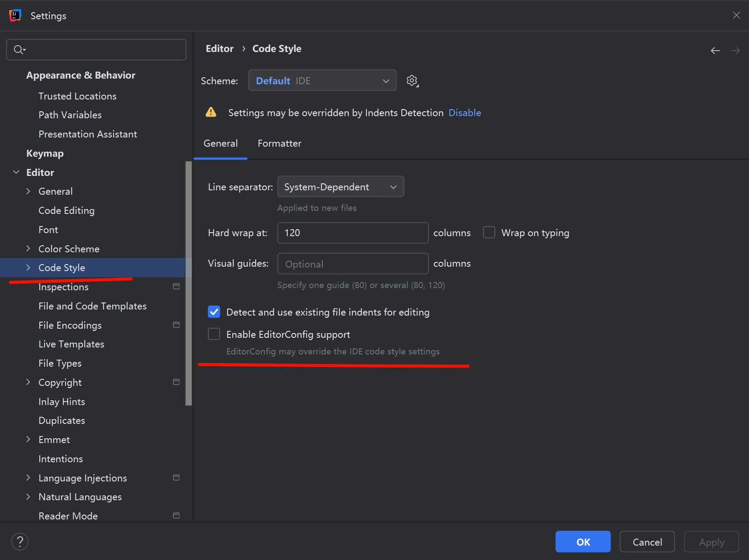
Task: Click the project-level icon beside Copyright
Action: pos(176,382)
